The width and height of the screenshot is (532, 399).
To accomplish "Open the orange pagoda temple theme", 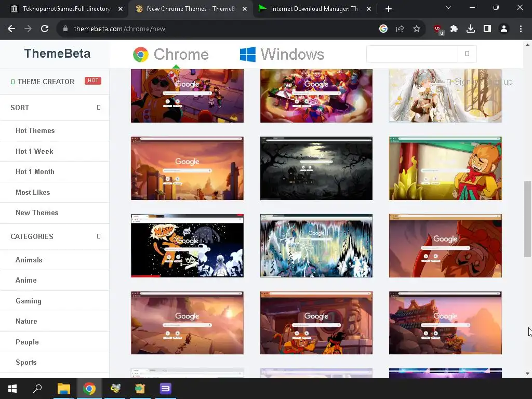I will point(445,323).
